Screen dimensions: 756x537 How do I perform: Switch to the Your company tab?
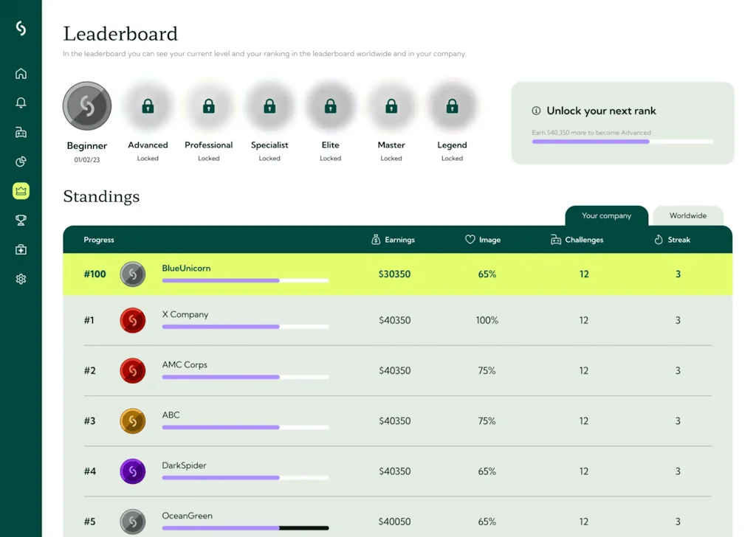tap(606, 215)
